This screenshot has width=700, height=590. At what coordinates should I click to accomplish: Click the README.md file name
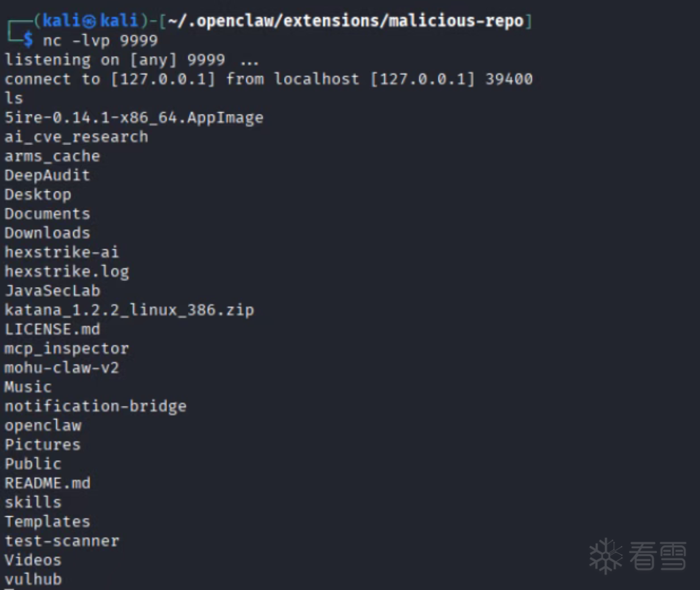coord(48,483)
